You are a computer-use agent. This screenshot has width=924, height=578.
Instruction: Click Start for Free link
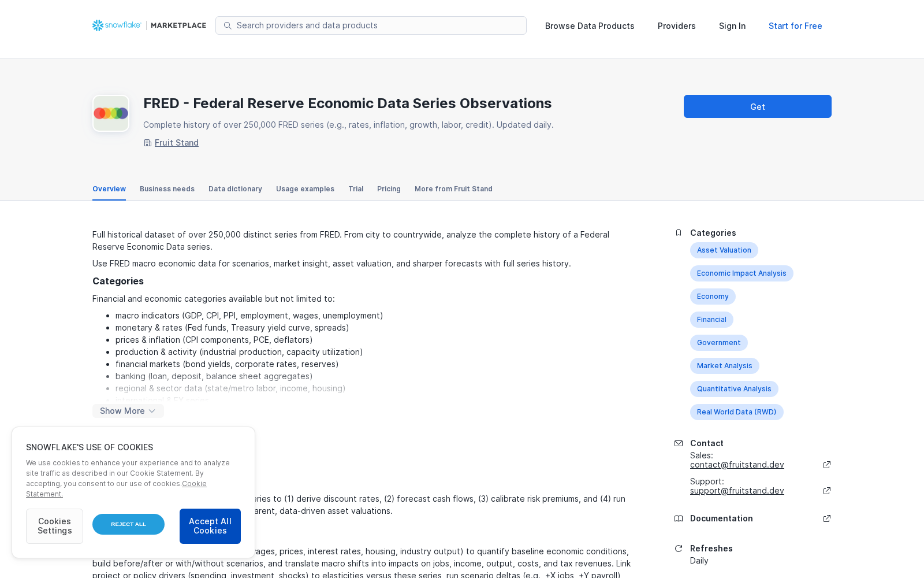[795, 26]
